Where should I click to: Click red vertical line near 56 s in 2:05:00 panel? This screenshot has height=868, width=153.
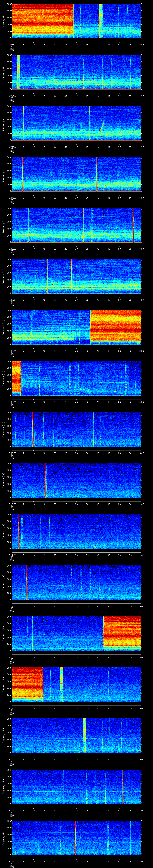[133, 225]
